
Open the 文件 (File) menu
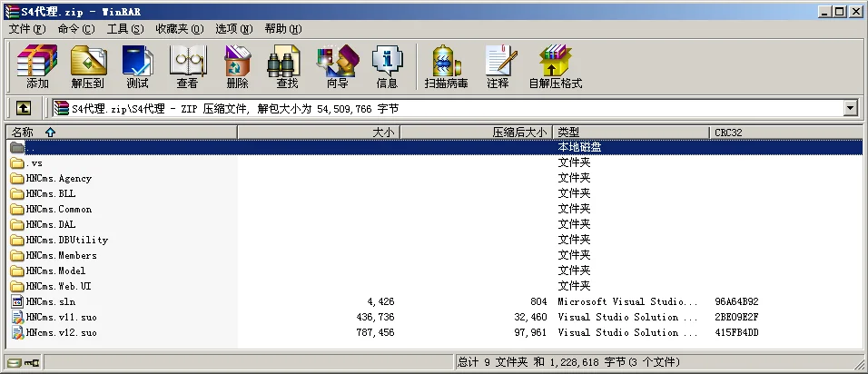(x=25, y=29)
